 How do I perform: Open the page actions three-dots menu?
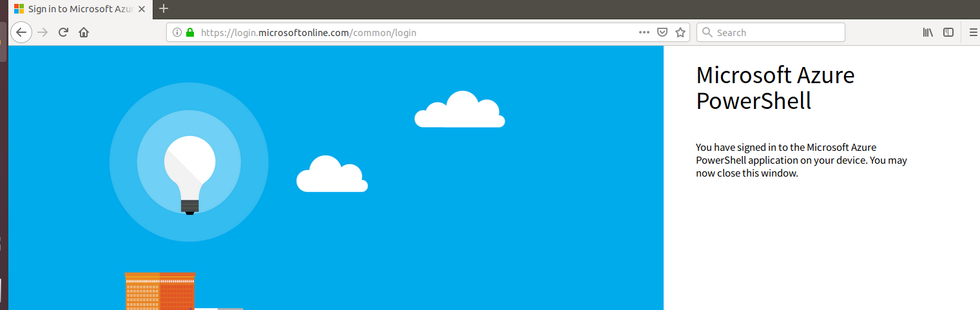(644, 32)
